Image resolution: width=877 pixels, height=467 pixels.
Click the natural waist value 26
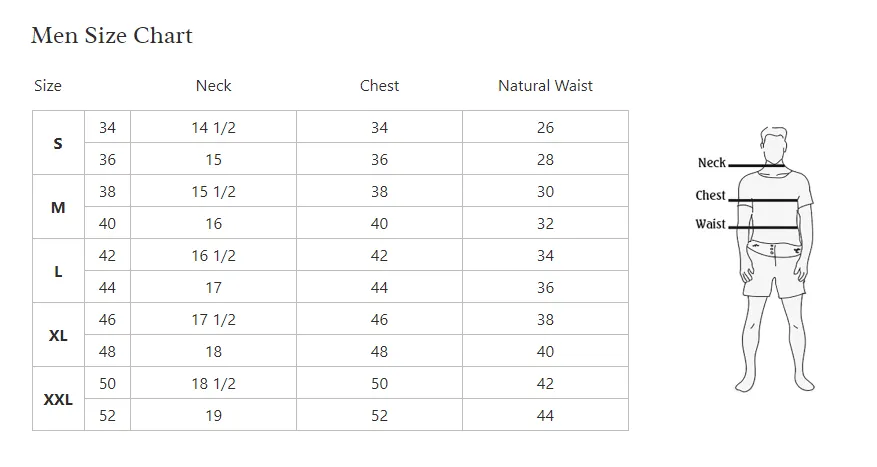click(x=545, y=127)
